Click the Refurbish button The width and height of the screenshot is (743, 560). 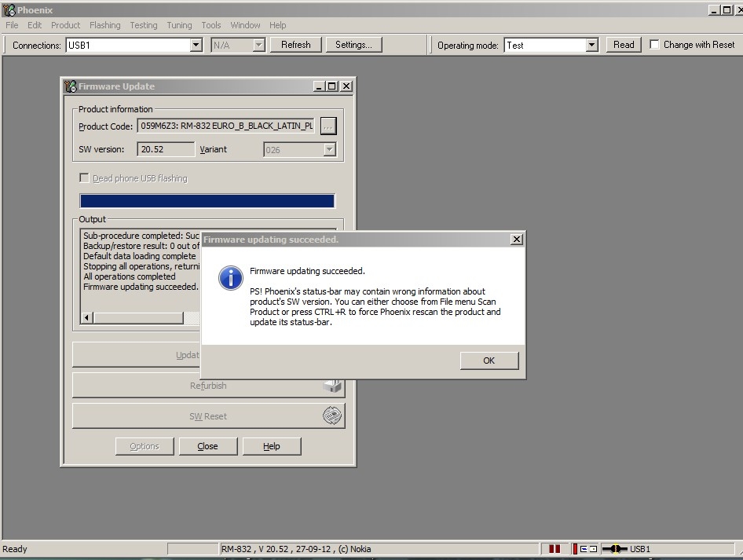pos(208,386)
